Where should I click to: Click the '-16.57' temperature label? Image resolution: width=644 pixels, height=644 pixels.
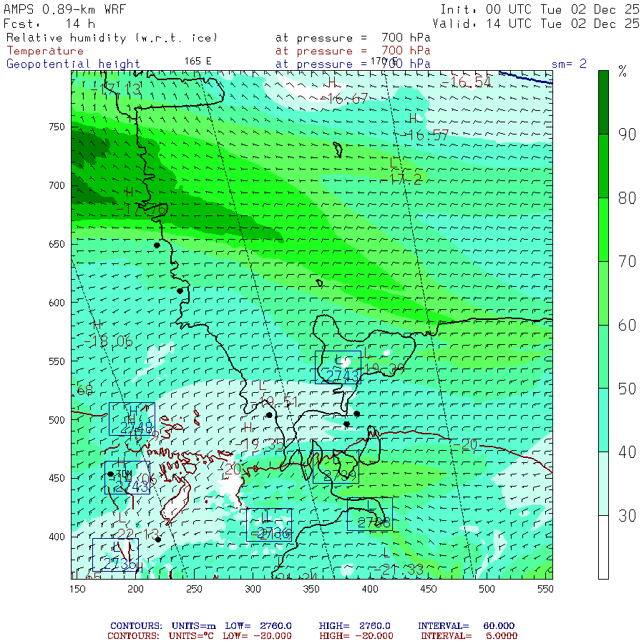pyautogui.click(x=424, y=135)
